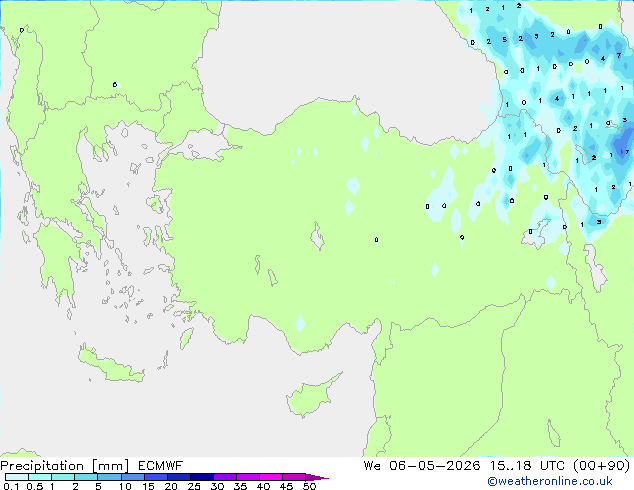Click the '20' legend scale value
Viewport: 634px width, 490px height.
(171, 486)
